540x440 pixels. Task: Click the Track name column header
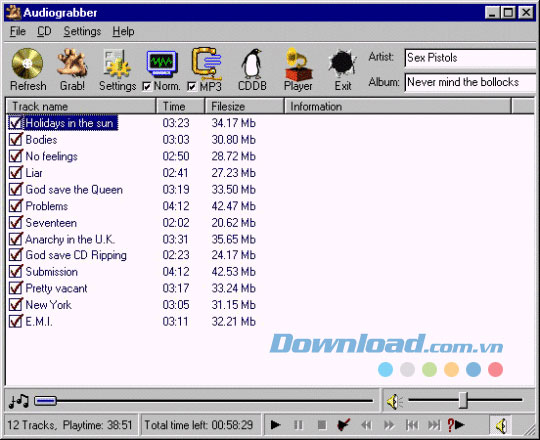click(x=81, y=106)
